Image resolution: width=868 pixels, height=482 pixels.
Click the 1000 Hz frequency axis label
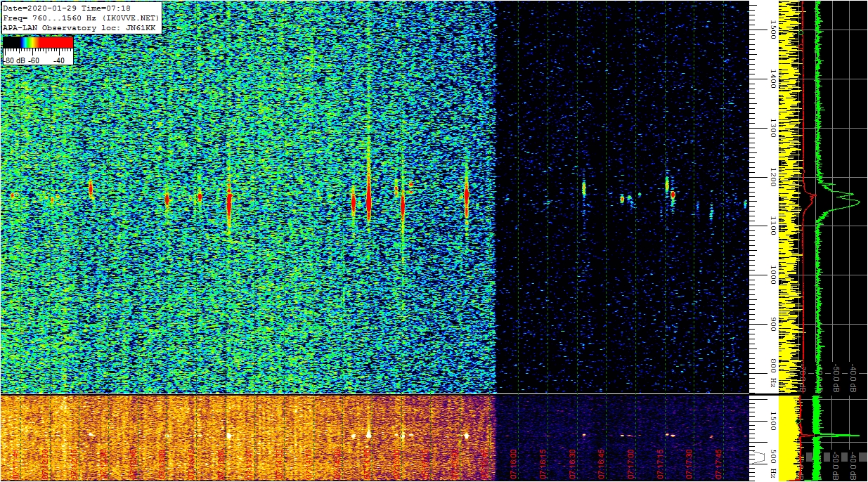773,275
